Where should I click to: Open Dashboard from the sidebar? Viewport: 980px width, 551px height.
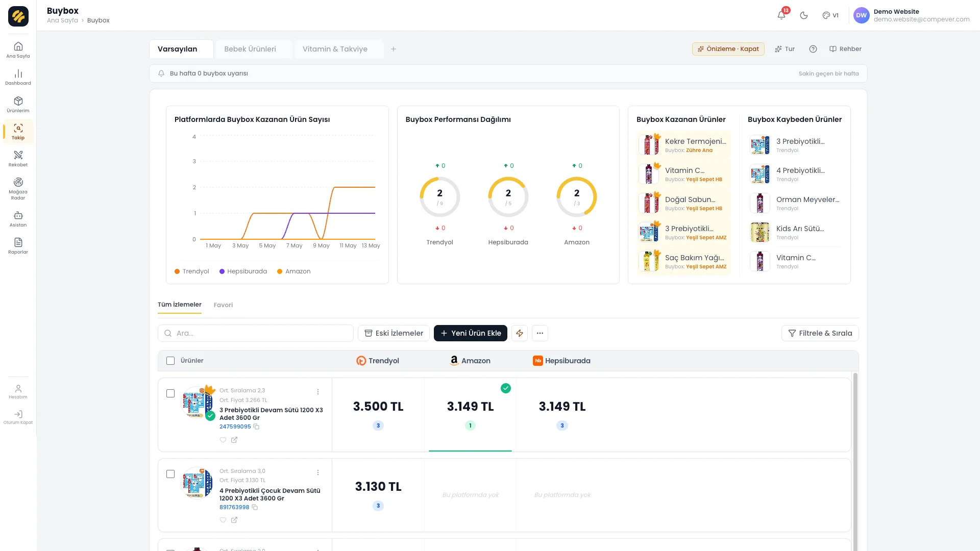click(18, 77)
